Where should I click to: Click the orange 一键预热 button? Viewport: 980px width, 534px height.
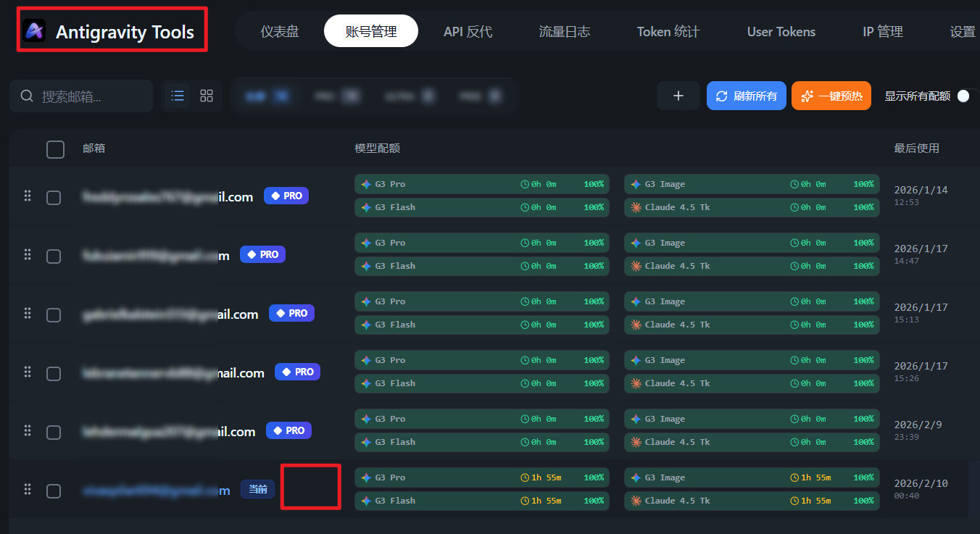point(831,96)
